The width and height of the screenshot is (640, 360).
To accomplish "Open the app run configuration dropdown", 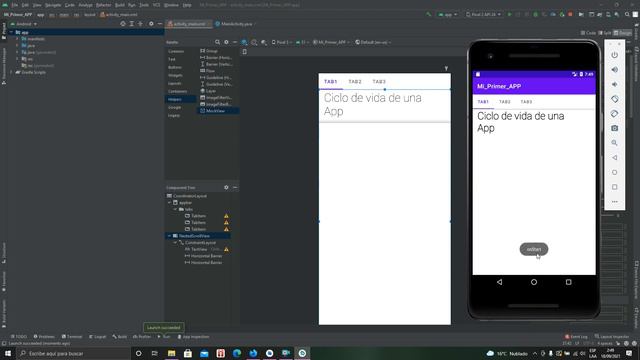I will click(x=448, y=14).
